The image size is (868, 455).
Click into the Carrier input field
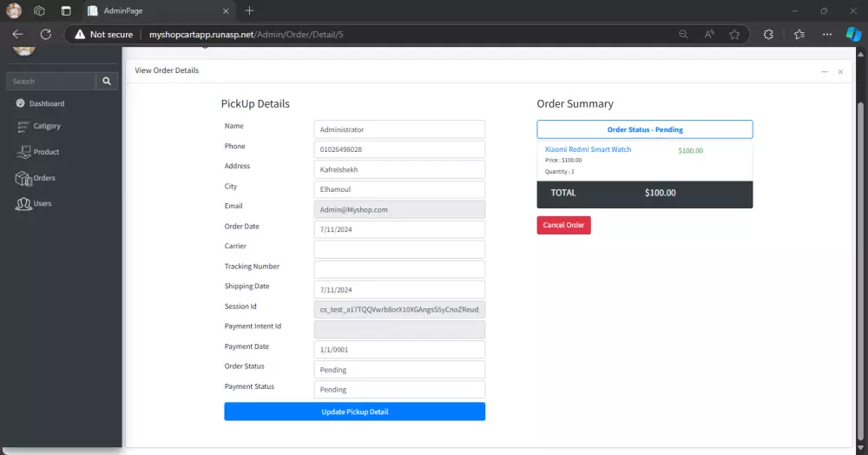tap(399, 249)
